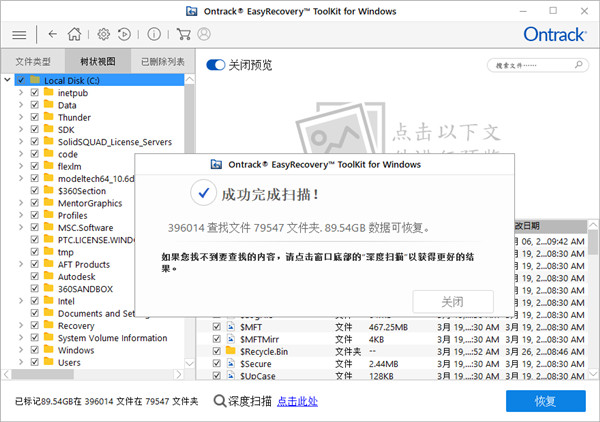Click the 467.25MB size cell
The image size is (600, 422).
(388, 327)
